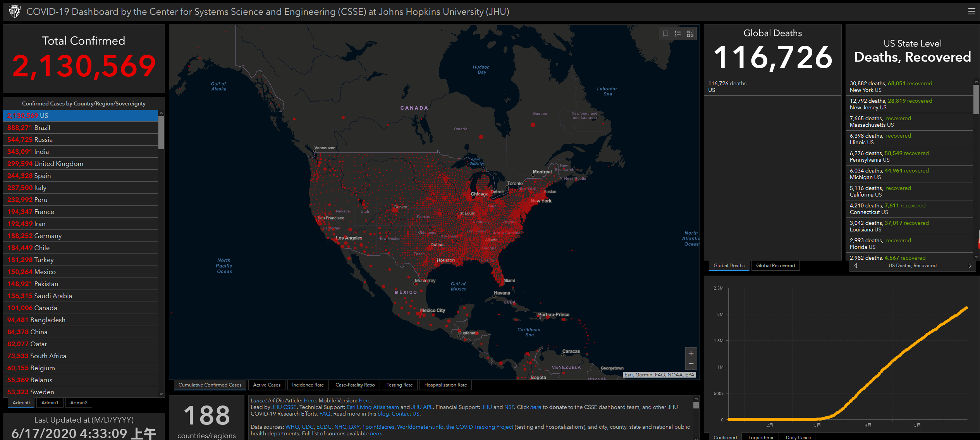Image resolution: width=980 pixels, height=440 pixels.
Task: Switch chart to Daily Cases view
Action: click(x=798, y=437)
